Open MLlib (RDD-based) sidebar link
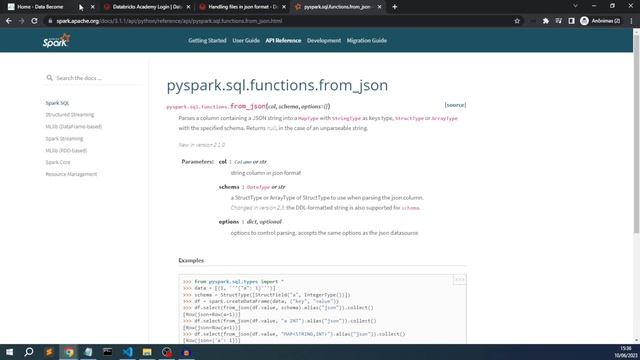 66,150
